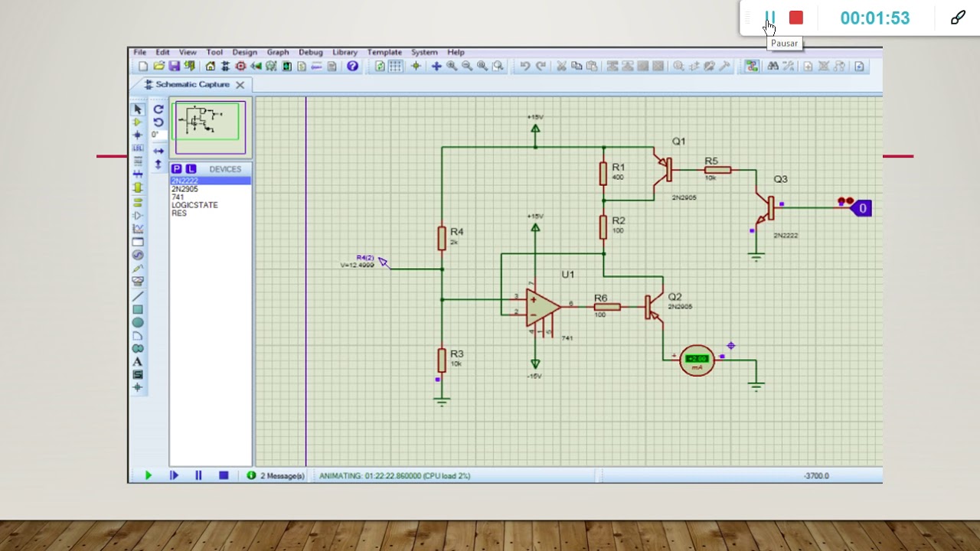Click the Rotate Anti-Clockwise icon

click(x=158, y=122)
